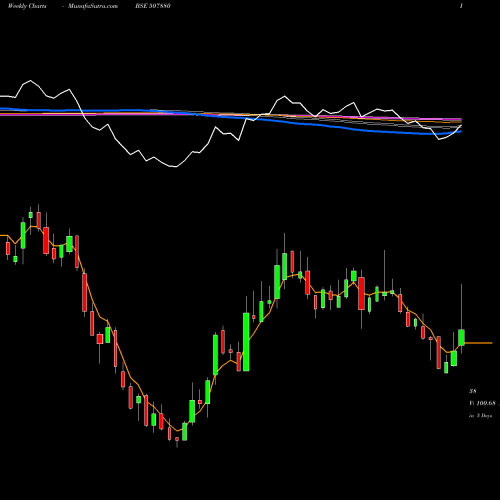The width and height of the screenshot is (500, 500).
Task: Click the 'BSE 507880' symbol label
Action: pyautogui.click(x=153, y=6)
